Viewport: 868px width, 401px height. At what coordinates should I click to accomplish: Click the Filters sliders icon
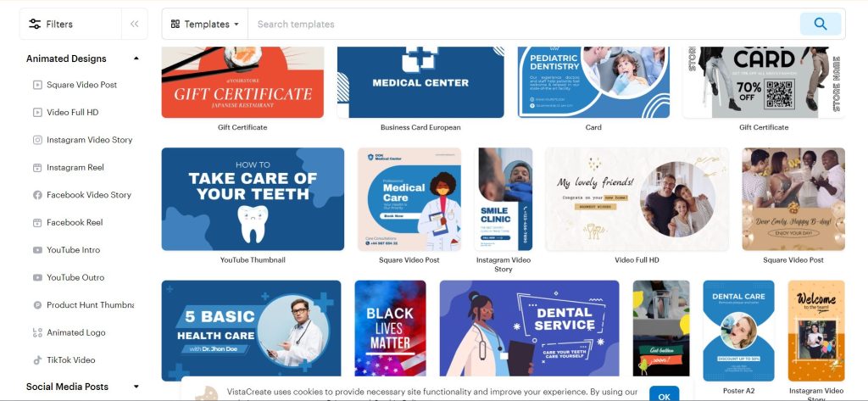tap(34, 24)
